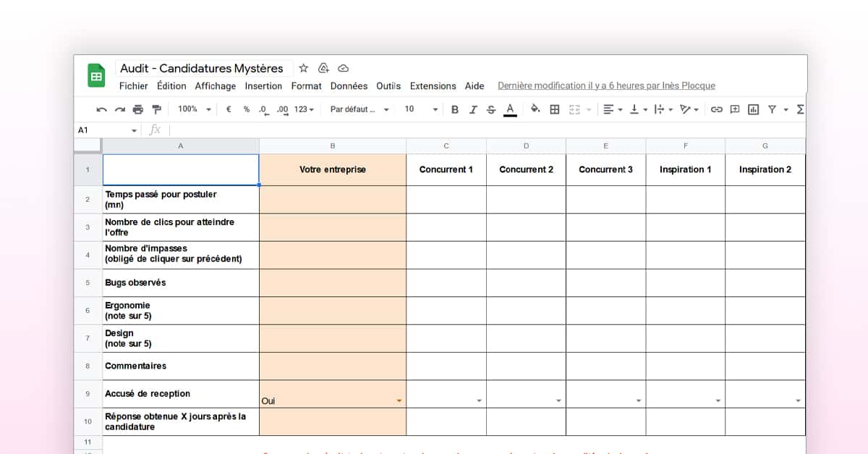The height and width of the screenshot is (454, 868).
Task: Format as currency with the euro icon
Action: click(229, 109)
